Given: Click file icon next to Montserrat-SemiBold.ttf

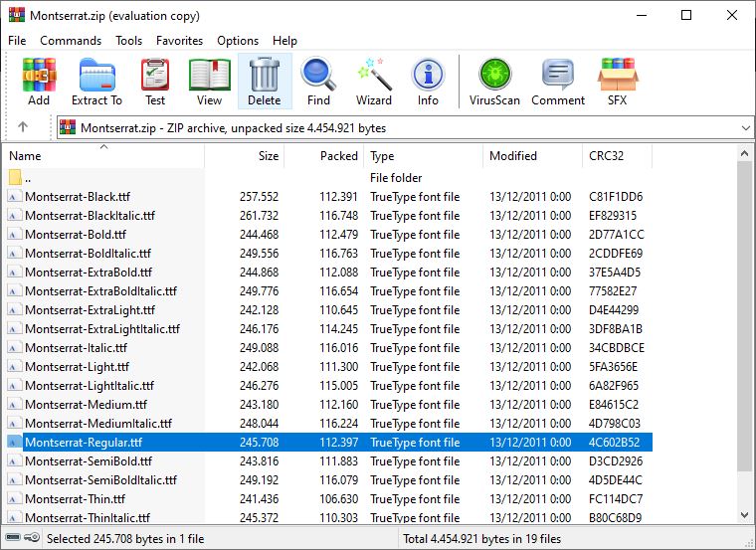Looking at the screenshot, I should 14,460.
